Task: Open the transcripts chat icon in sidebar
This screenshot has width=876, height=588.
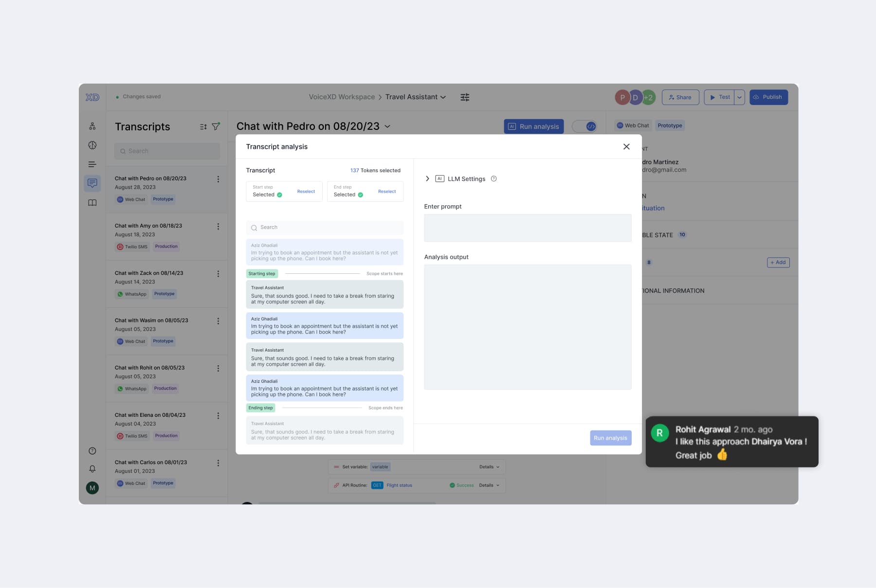Action: pos(92,183)
